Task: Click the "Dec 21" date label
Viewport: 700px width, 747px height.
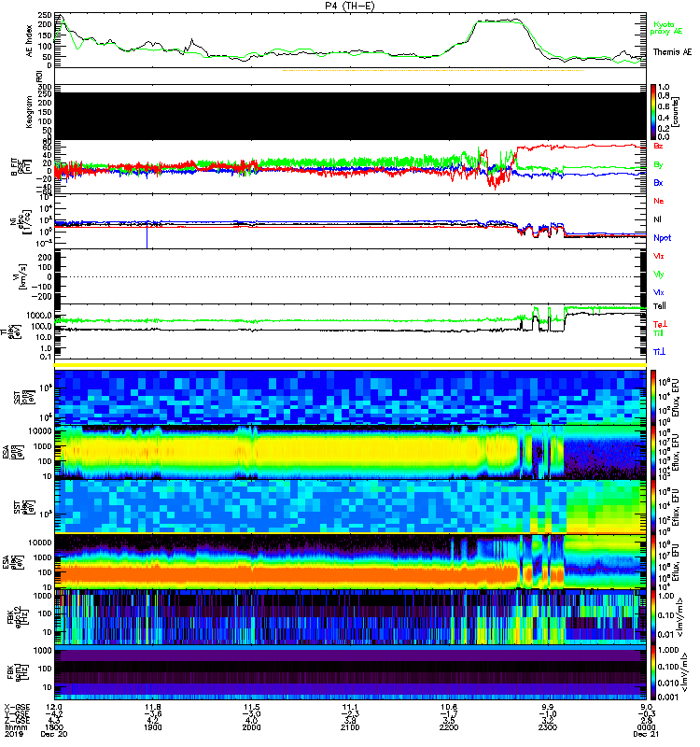Action: [x=646, y=734]
